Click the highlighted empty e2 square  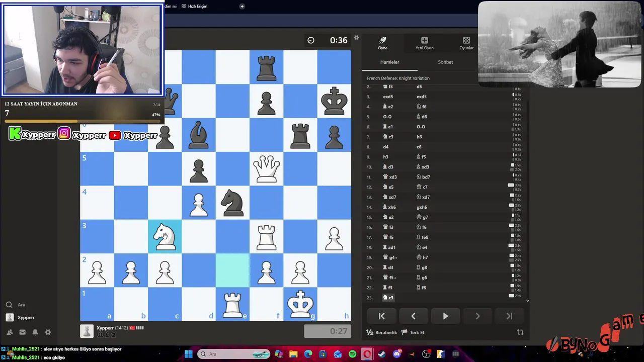click(x=232, y=270)
